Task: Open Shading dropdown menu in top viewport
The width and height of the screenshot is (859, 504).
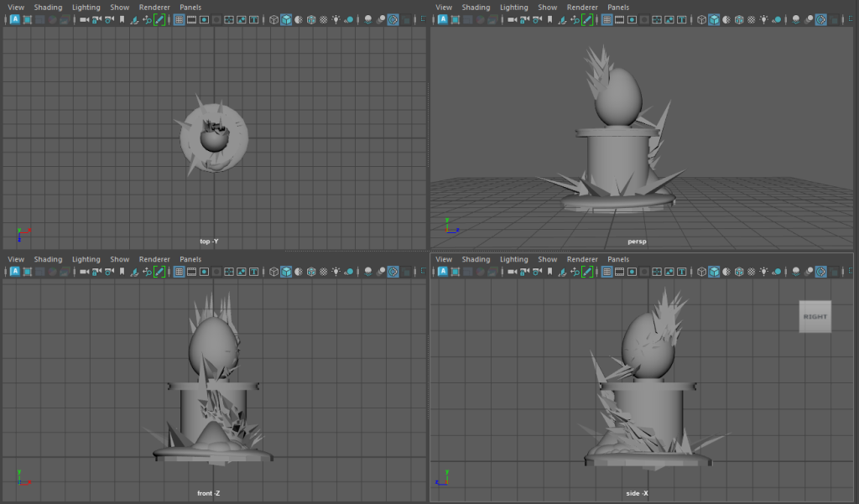Action: pyautogui.click(x=48, y=8)
